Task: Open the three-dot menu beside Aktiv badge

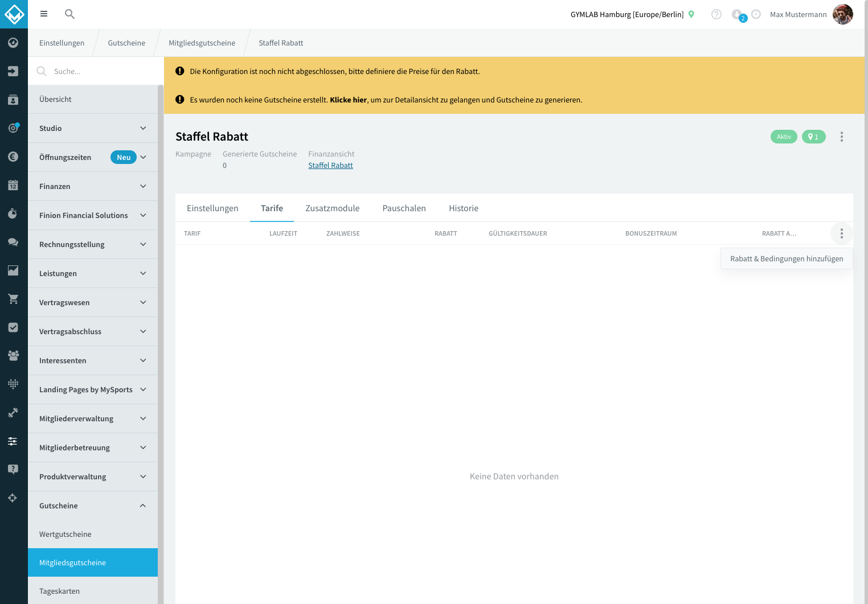Action: coord(842,137)
